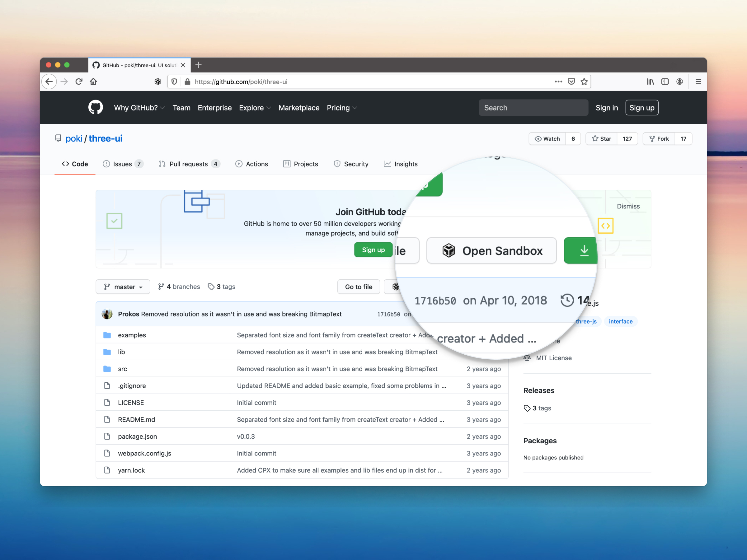Go back with the browser back arrow

[49, 82]
